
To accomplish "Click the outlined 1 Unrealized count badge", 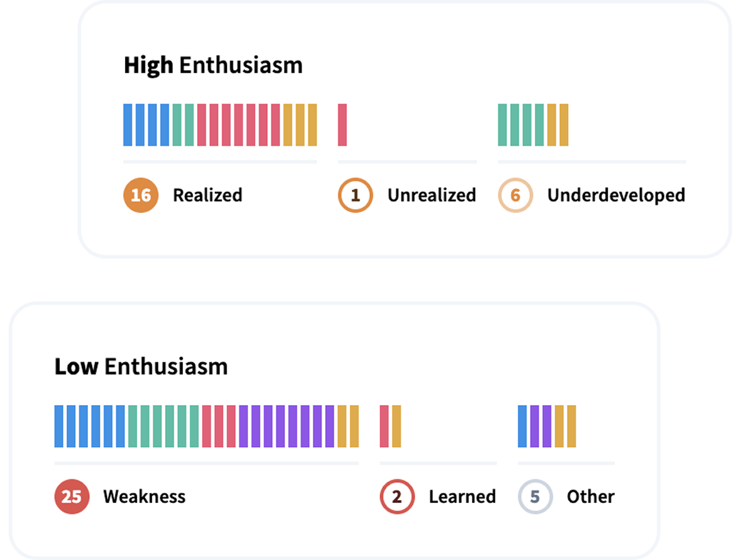I will pyautogui.click(x=355, y=195).
